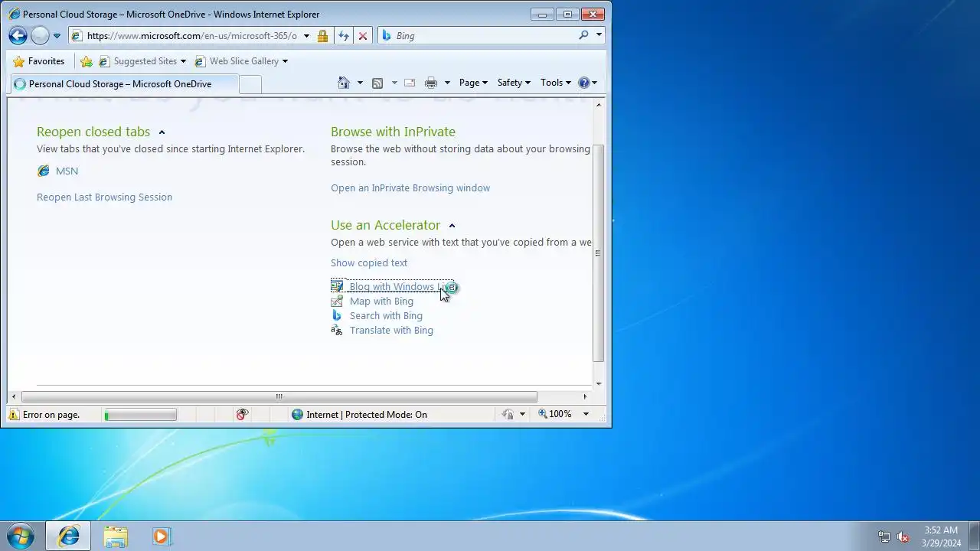Open the Help question mark menu
The width and height of the screenshot is (980, 551).
tap(587, 83)
